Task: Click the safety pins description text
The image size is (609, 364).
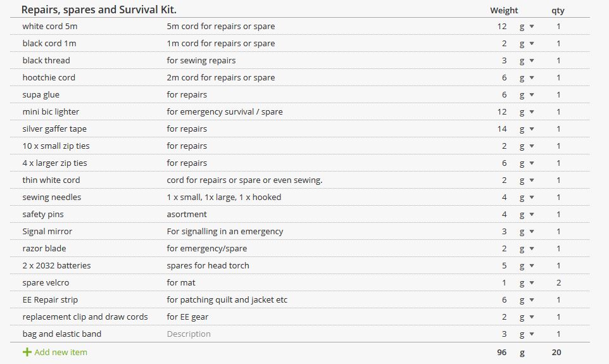Action: pyautogui.click(x=187, y=215)
